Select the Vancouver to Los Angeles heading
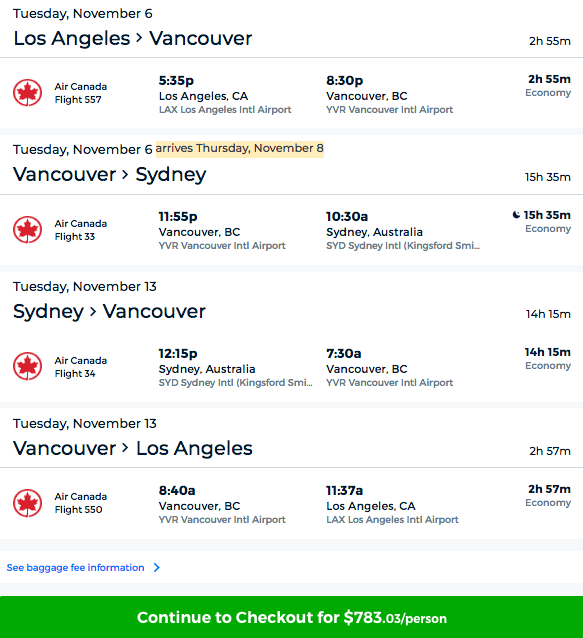This screenshot has height=638, width=583. [133, 448]
